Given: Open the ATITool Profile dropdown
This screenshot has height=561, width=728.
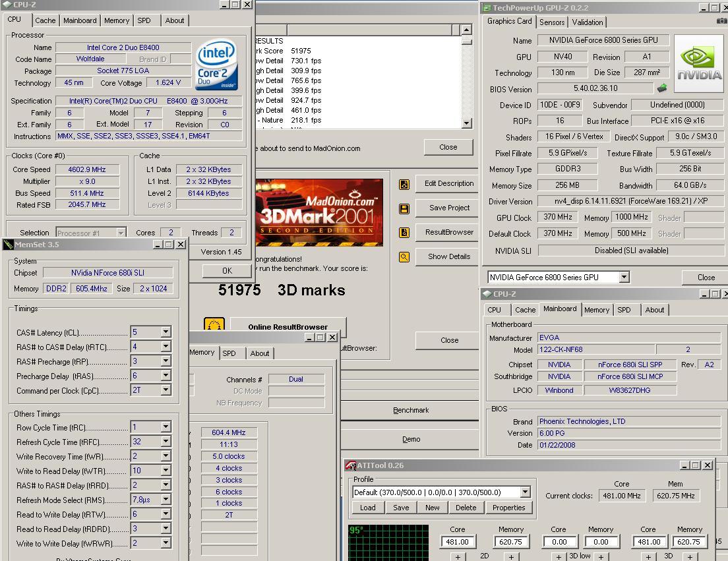Looking at the screenshot, I should pyautogui.click(x=525, y=492).
